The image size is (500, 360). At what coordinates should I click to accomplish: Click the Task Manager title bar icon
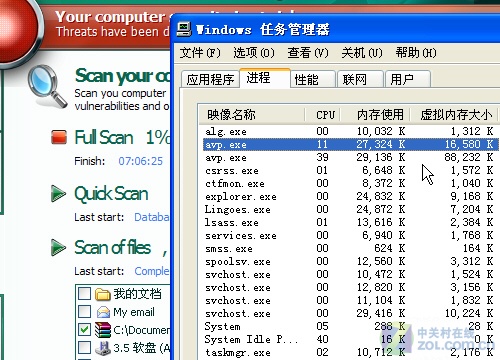(x=184, y=29)
